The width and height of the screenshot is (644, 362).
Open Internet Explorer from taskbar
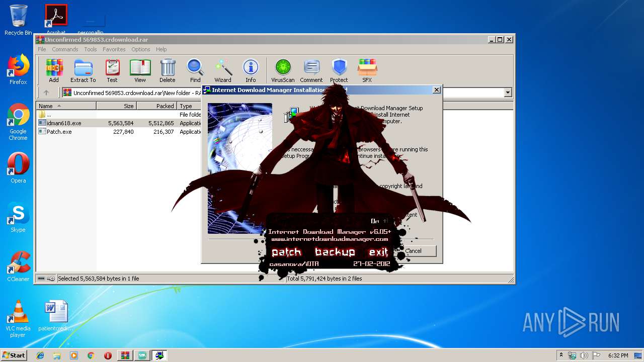tap(40, 355)
